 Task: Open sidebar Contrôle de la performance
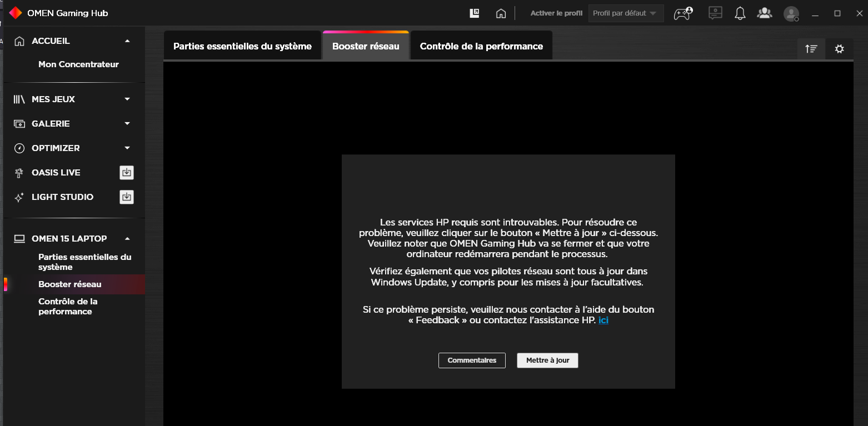click(68, 306)
